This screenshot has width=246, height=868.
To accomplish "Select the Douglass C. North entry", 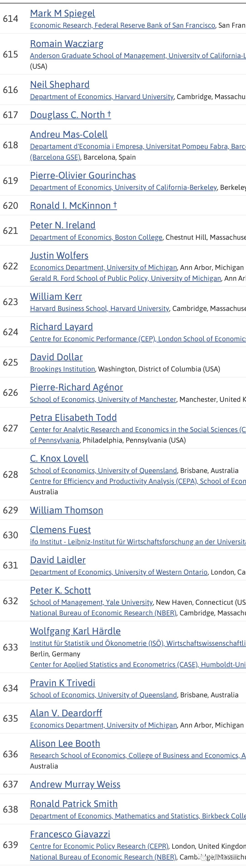I will 70,115.
